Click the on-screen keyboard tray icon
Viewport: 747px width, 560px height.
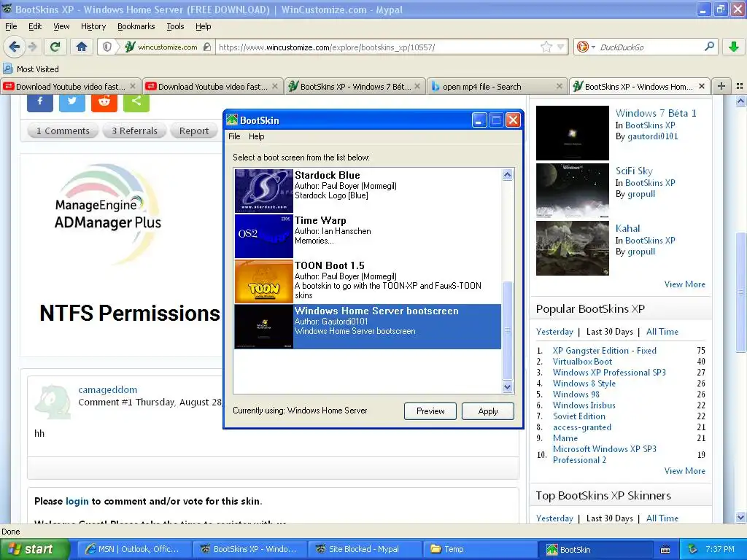coord(665,550)
